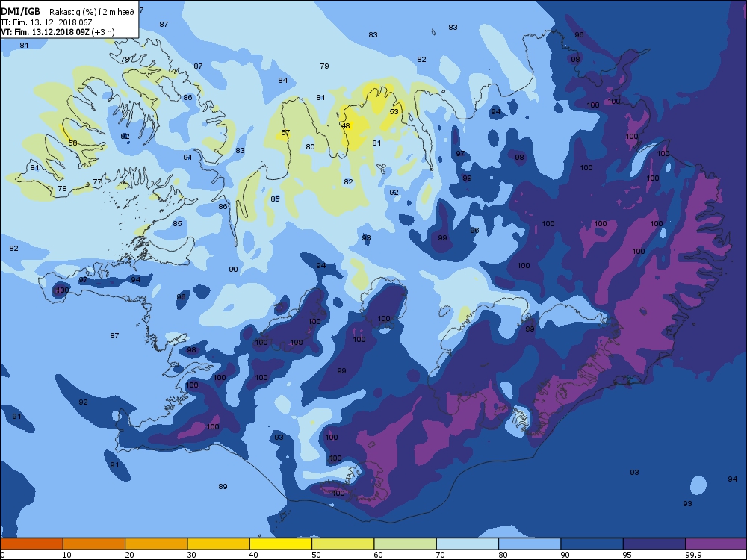Click the purple legend swatch above 99.9
Image resolution: width=747 pixels, height=560 pixels.
coord(716,544)
